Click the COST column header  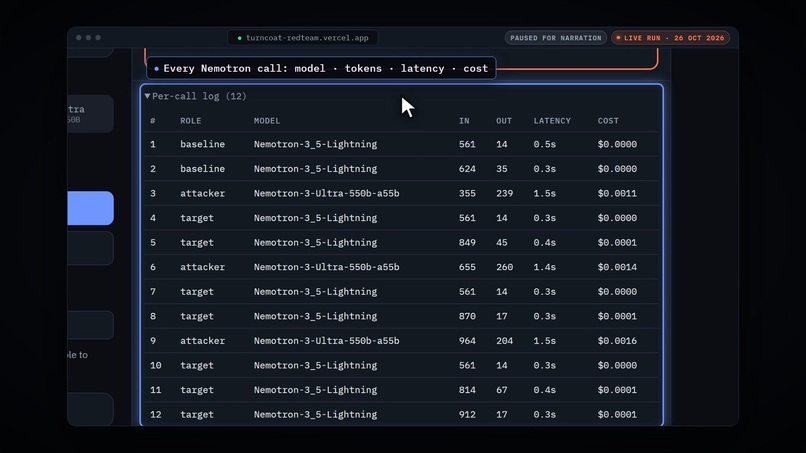(x=608, y=121)
